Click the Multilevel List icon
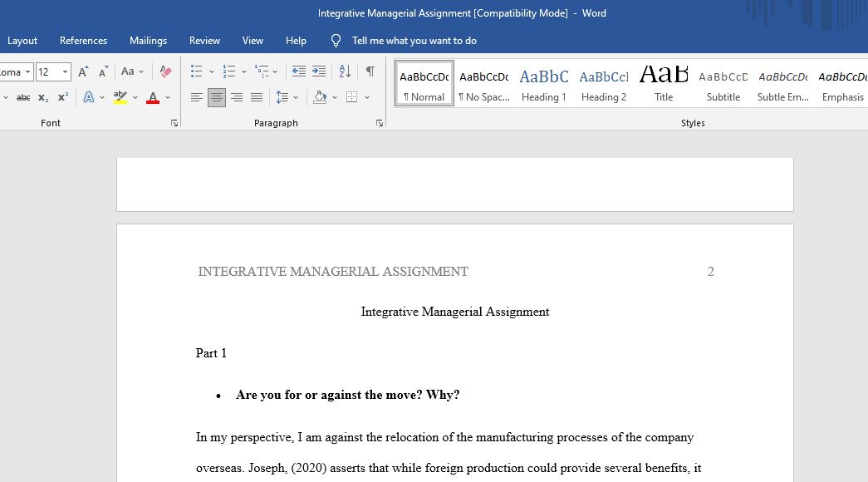The width and height of the screenshot is (868, 482). point(262,71)
